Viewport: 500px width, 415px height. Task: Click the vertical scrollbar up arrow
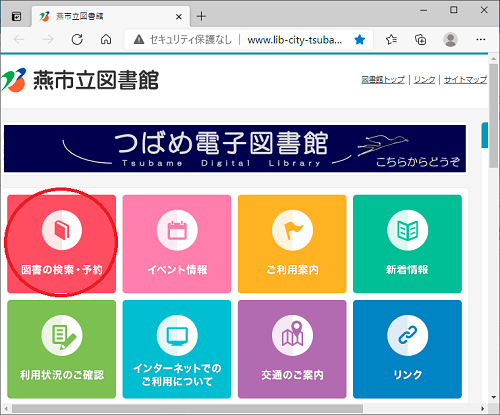coord(493,59)
